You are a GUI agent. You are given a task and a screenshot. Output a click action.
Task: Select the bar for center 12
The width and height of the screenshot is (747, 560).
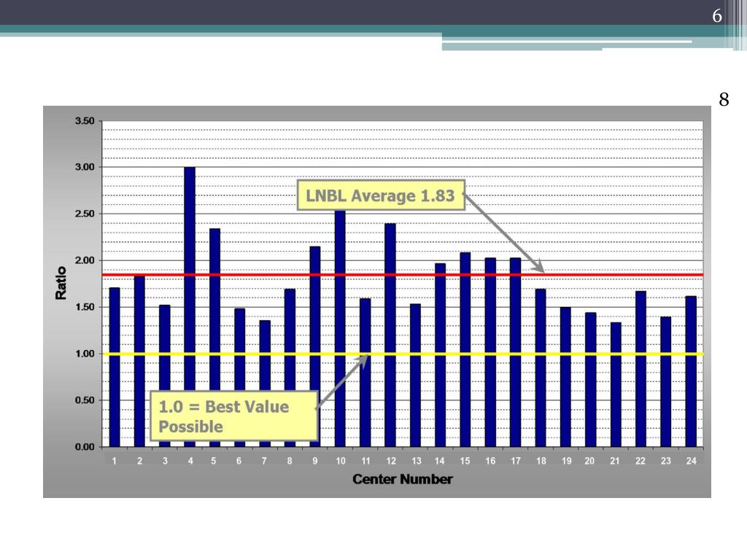(x=390, y=335)
